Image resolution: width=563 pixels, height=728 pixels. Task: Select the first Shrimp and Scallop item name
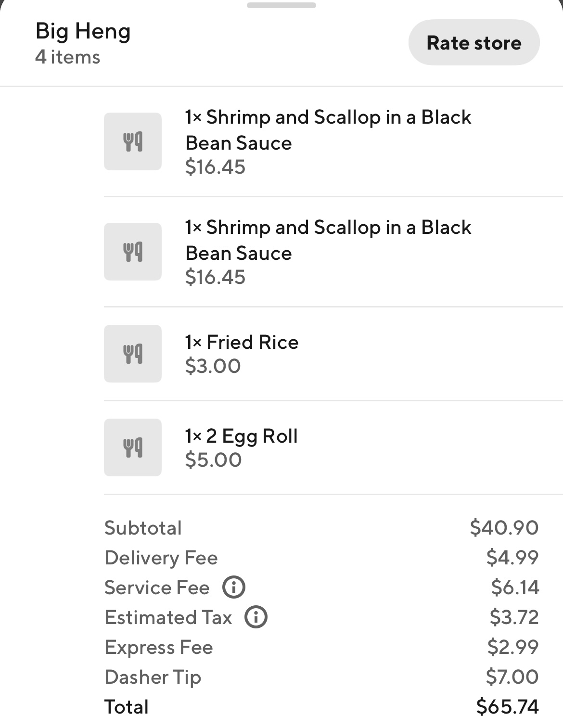[x=328, y=129]
